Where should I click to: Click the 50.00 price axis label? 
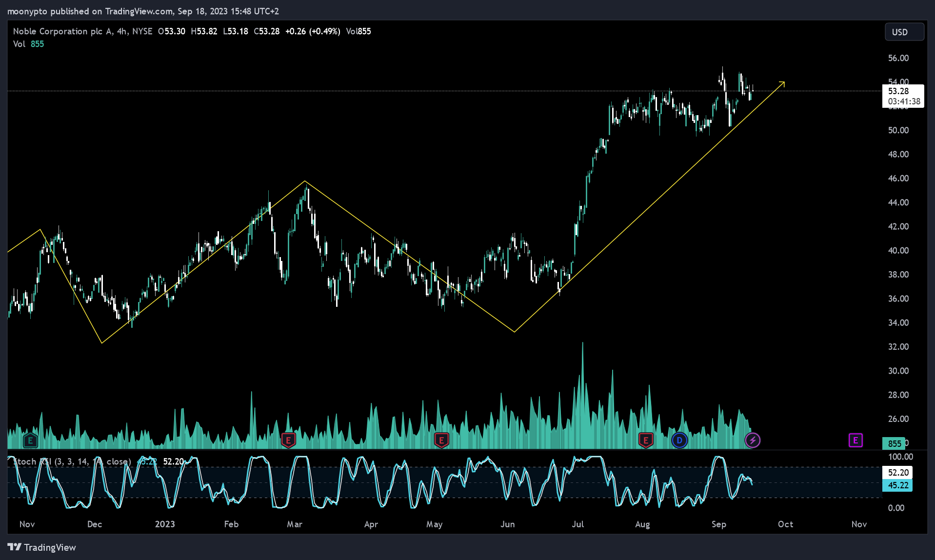point(898,130)
